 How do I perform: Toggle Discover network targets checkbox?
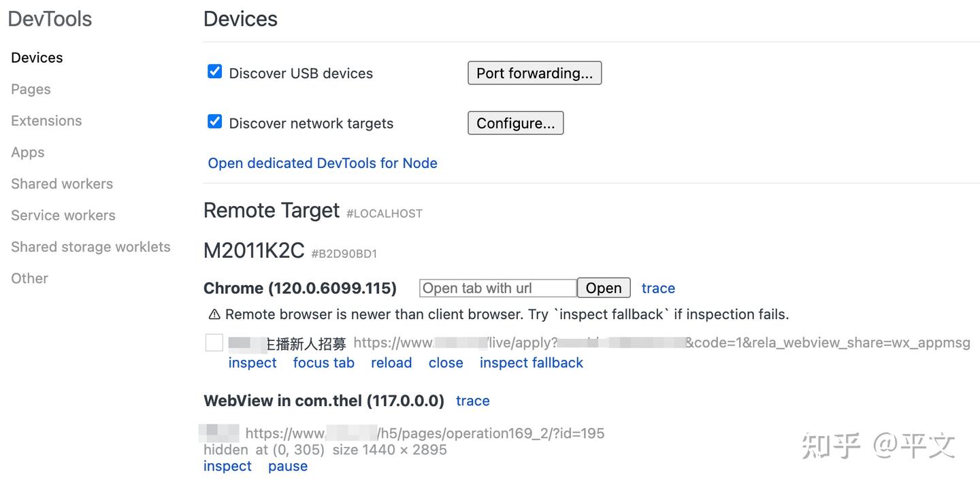[x=215, y=122]
